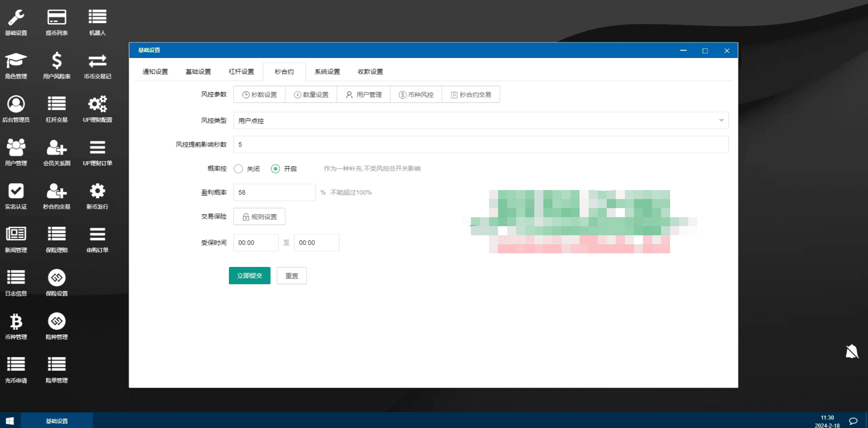Open the 受保时间 end time picker

tap(316, 243)
